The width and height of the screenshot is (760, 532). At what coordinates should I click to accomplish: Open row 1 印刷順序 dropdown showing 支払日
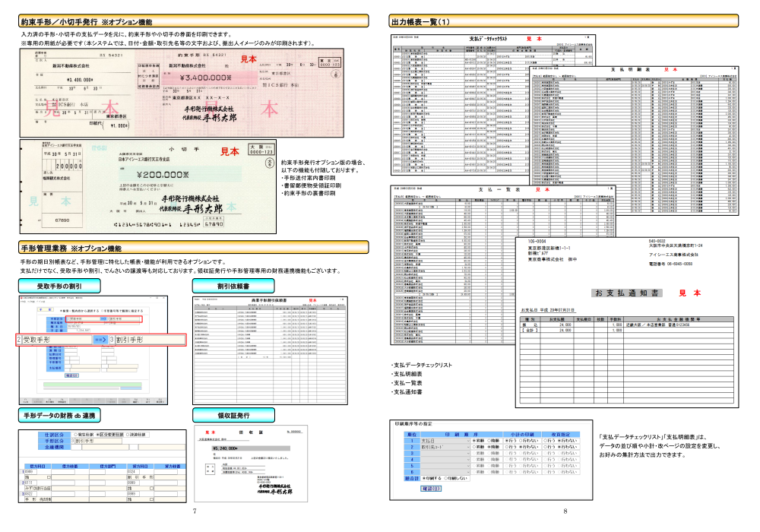(x=445, y=441)
